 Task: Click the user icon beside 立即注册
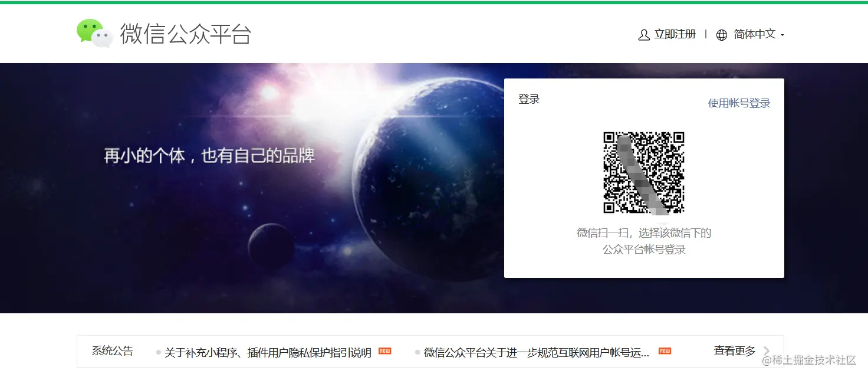coord(644,35)
